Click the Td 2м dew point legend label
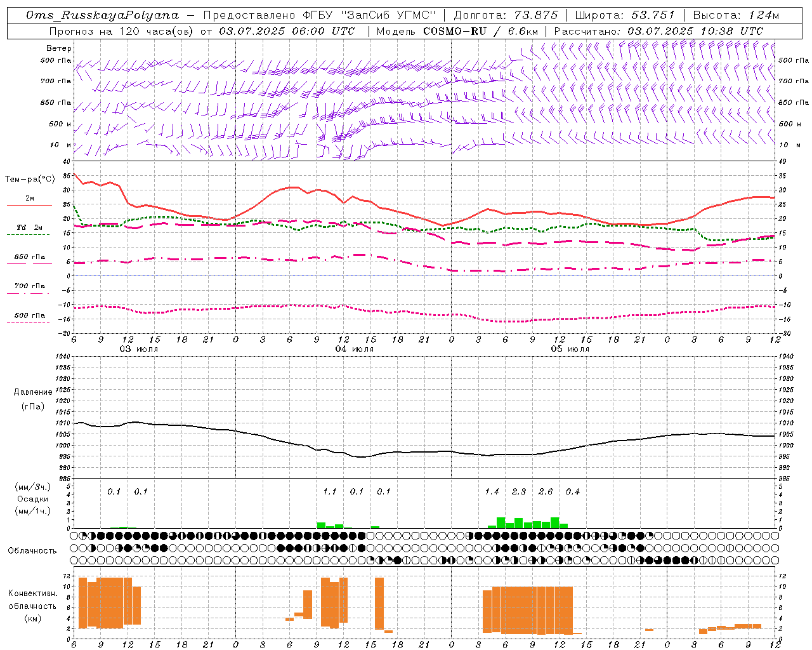Screen dimensions: 812x650 click(29, 227)
